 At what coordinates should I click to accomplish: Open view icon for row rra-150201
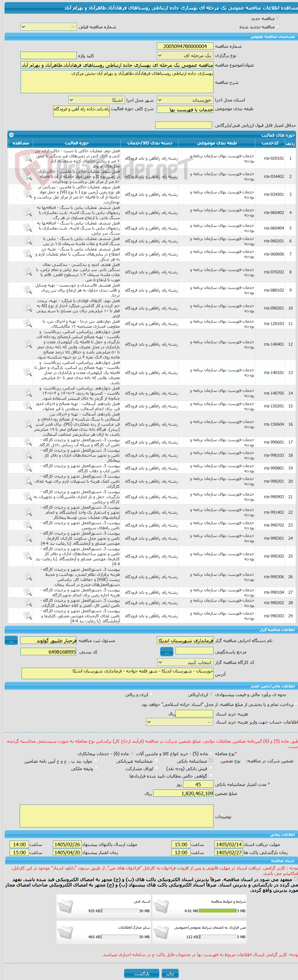[x=27, y=406]
